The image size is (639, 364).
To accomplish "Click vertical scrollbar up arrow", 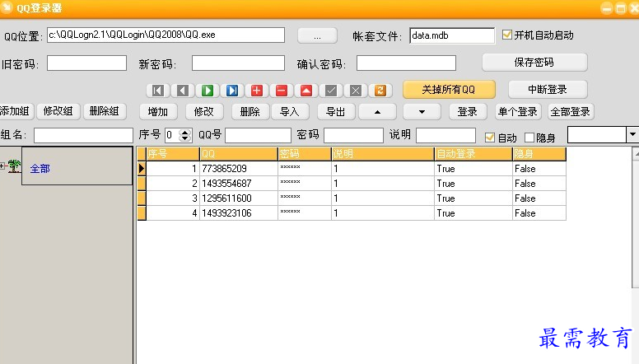I will (x=636, y=154).
